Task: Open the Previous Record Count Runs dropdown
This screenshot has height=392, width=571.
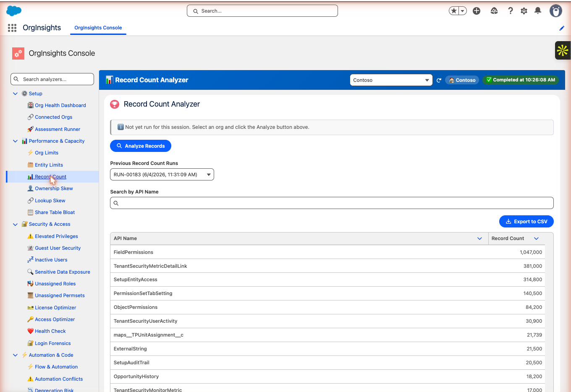Action: pyautogui.click(x=162, y=175)
